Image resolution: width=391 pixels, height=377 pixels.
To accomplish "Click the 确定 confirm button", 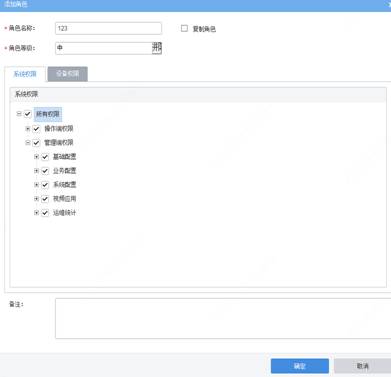I will point(300,366).
